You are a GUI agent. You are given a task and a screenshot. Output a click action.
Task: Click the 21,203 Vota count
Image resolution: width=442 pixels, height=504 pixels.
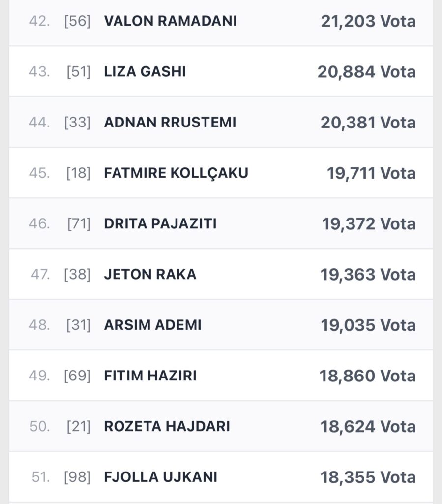pyautogui.click(x=368, y=21)
